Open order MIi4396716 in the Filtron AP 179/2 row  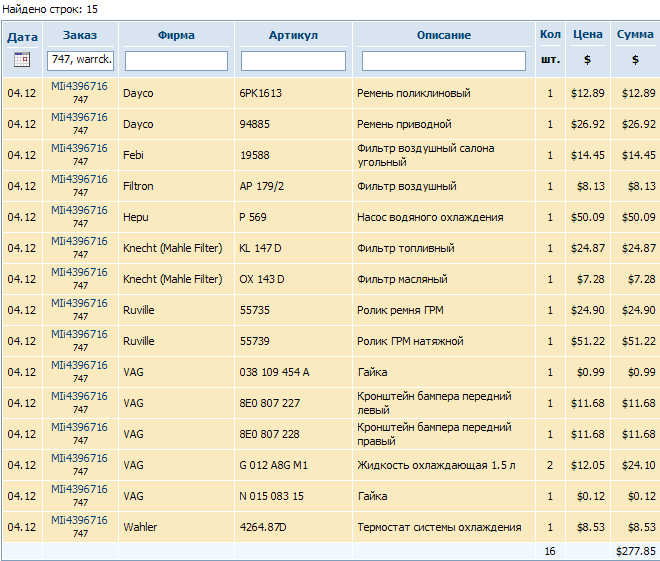click(x=80, y=179)
